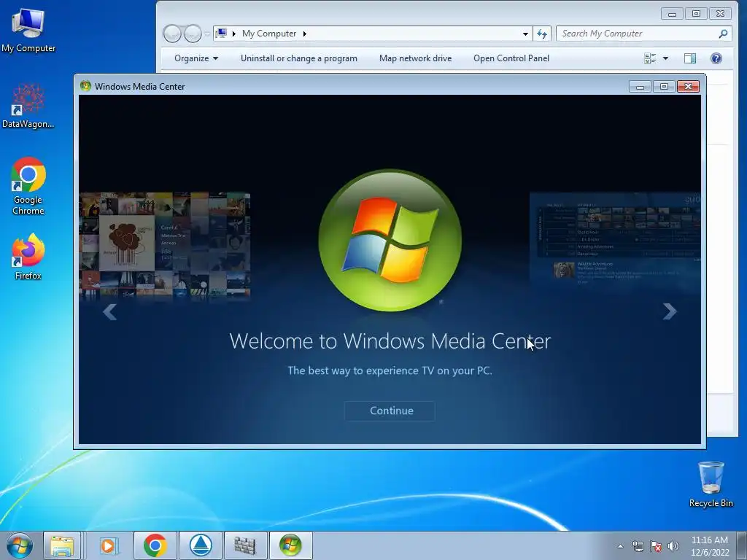747x560 pixels.
Task: Click Windows Media Center taskbar icon
Action: pyautogui.click(x=290, y=545)
